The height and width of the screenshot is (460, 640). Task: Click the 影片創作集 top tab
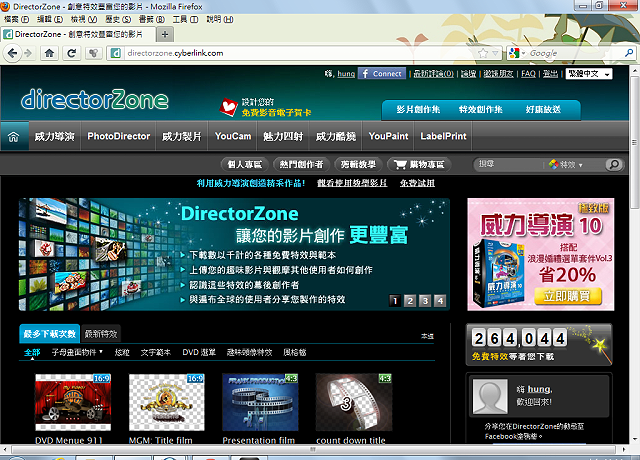coord(418,109)
